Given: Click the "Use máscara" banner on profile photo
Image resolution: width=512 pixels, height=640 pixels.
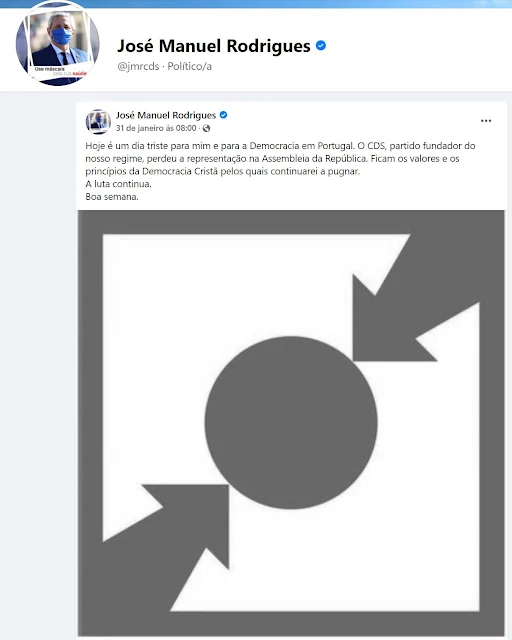Looking at the screenshot, I should (x=60, y=71).
